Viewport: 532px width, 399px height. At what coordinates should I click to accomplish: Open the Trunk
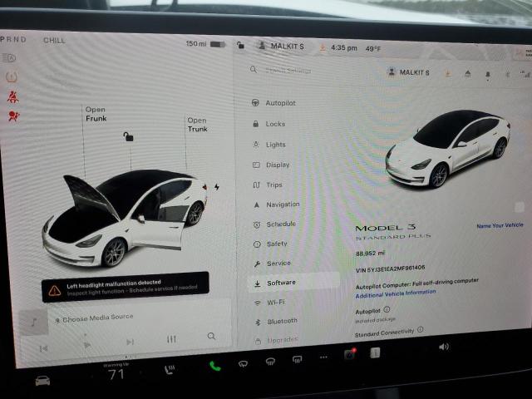(198, 125)
